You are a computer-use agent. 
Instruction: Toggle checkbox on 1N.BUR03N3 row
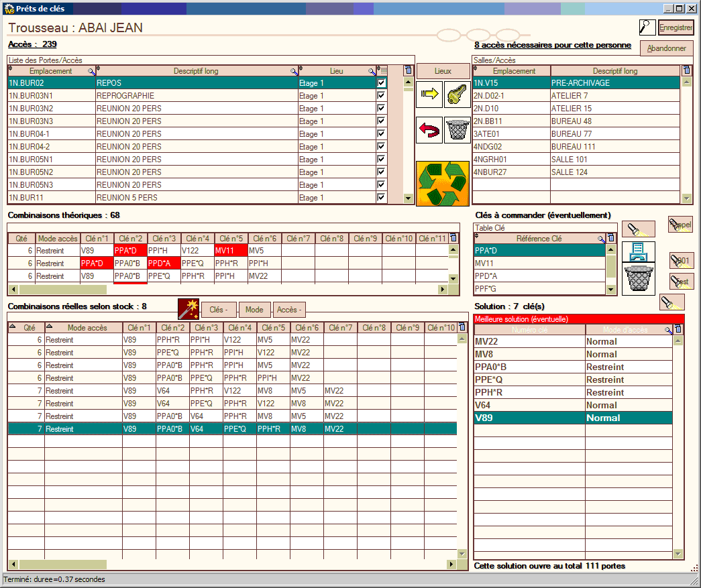click(x=381, y=121)
